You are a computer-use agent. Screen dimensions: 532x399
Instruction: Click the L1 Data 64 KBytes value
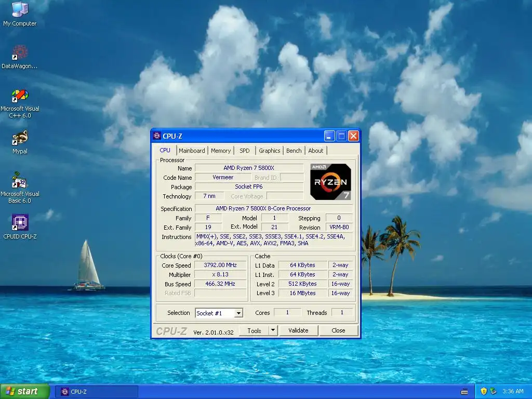point(303,265)
